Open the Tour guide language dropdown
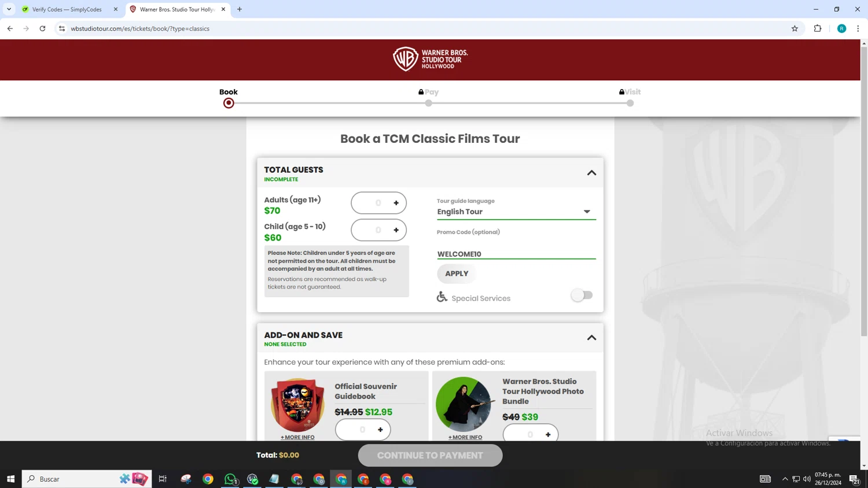The width and height of the screenshot is (868, 488). (x=516, y=212)
